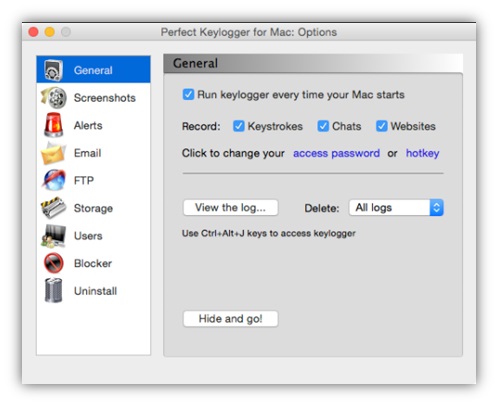498x406 pixels.
Task: Click the Record: label text
Action: [201, 126]
